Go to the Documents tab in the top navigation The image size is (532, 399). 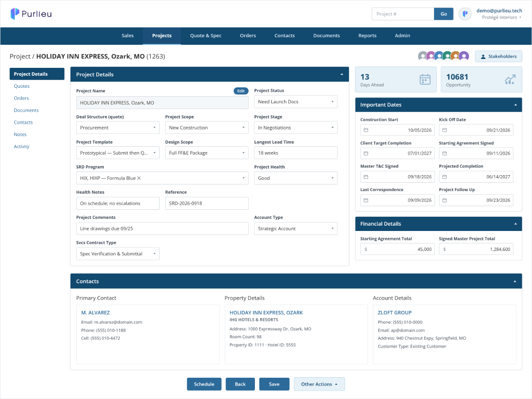327,36
